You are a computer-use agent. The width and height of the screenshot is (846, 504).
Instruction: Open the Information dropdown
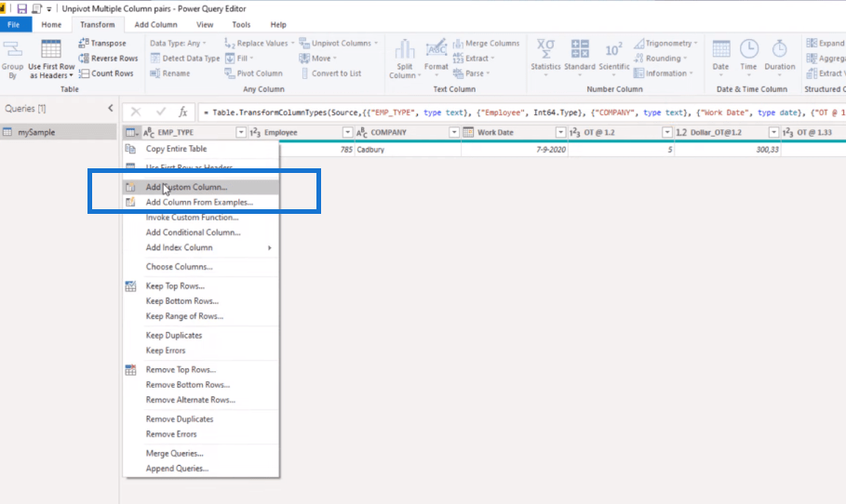(663, 73)
